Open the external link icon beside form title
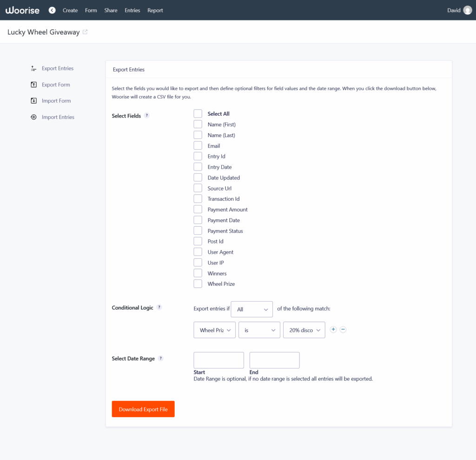This screenshot has width=476, height=460. (x=85, y=32)
